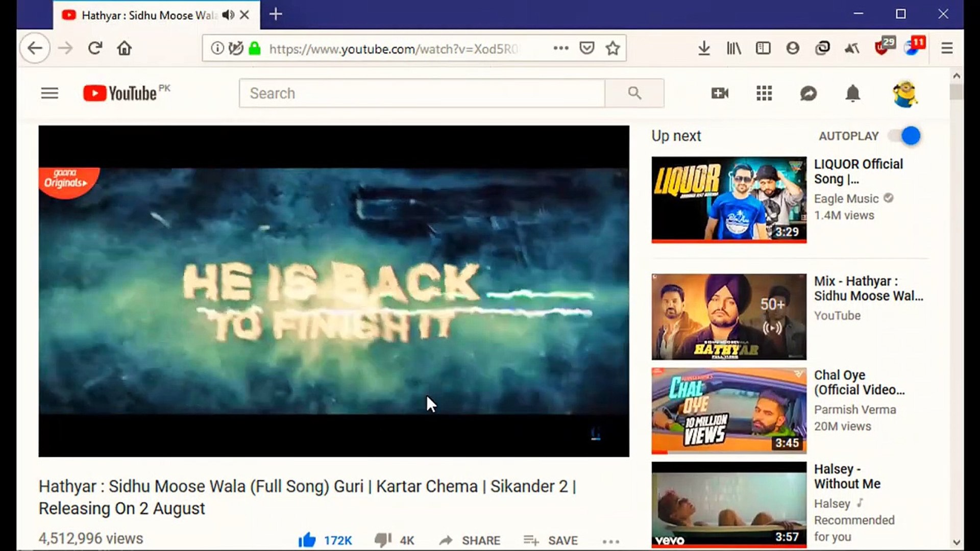980x551 pixels.
Task: Toggle the browser sidebar view
Action: [x=763, y=48]
